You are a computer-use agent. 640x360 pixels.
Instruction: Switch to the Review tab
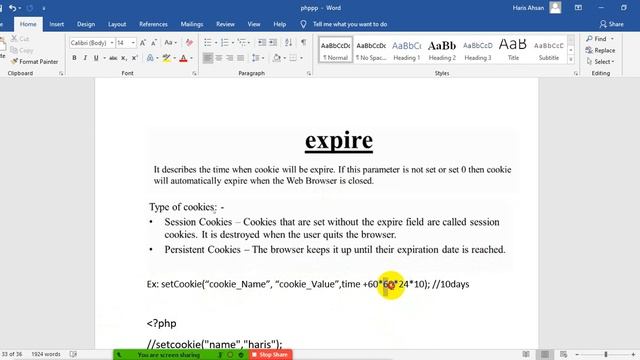tap(225, 24)
